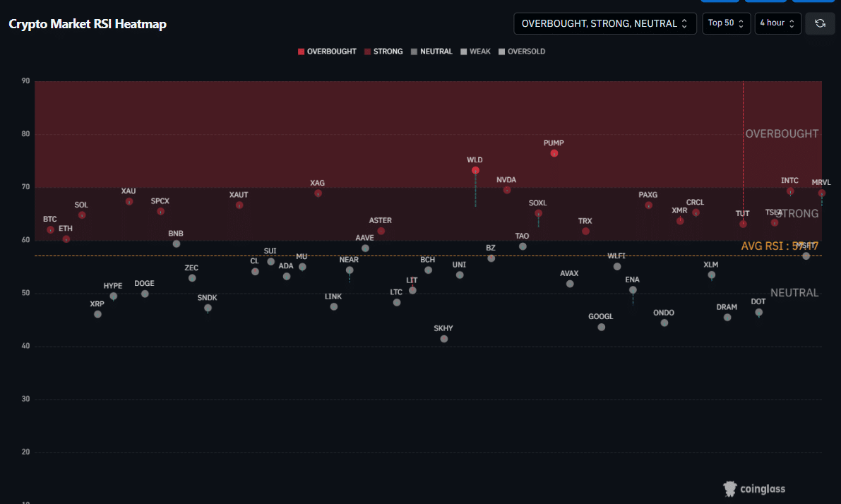The image size is (841, 504).
Task: Click the MRVL data point
Action: (822, 193)
